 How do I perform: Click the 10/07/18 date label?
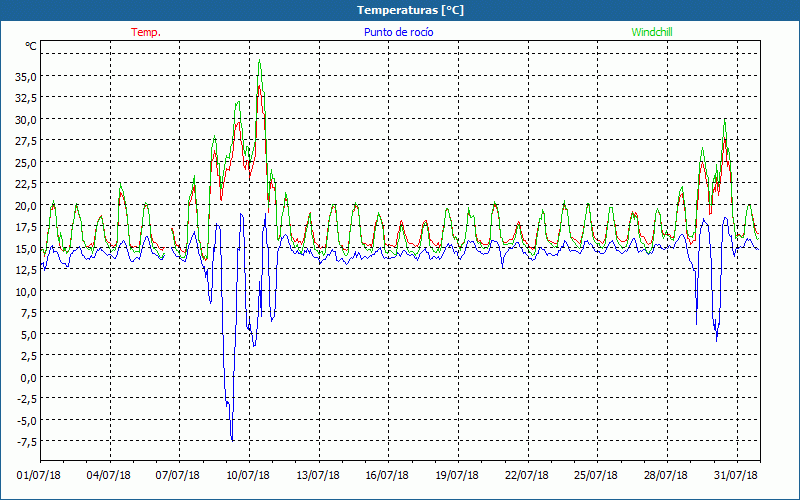[x=248, y=476]
